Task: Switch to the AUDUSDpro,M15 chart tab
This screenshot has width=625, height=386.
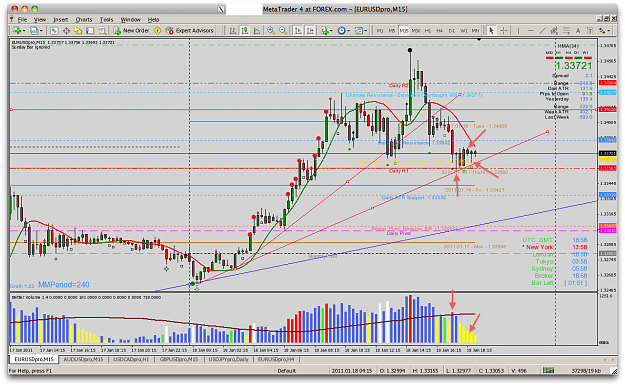Action: [83, 359]
